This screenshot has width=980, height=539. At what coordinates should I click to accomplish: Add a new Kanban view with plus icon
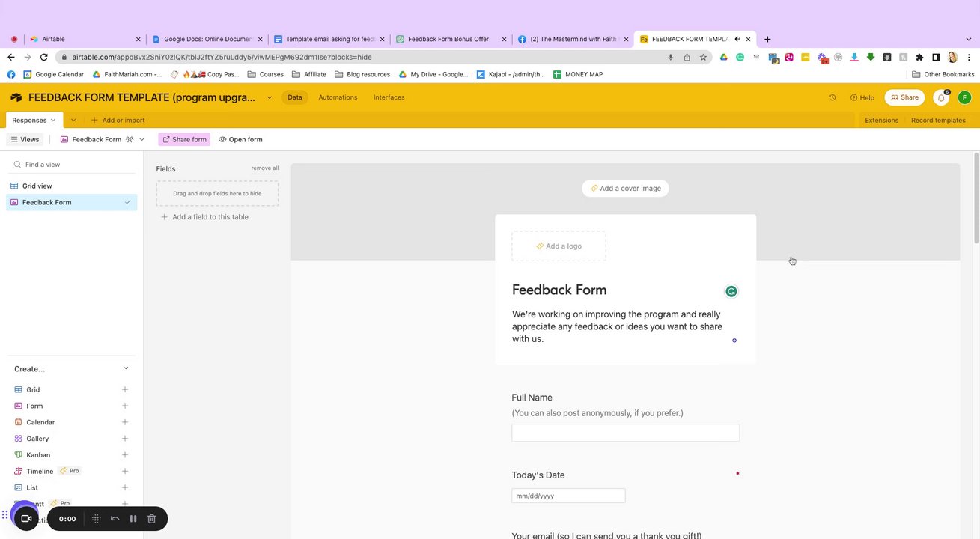125,455
